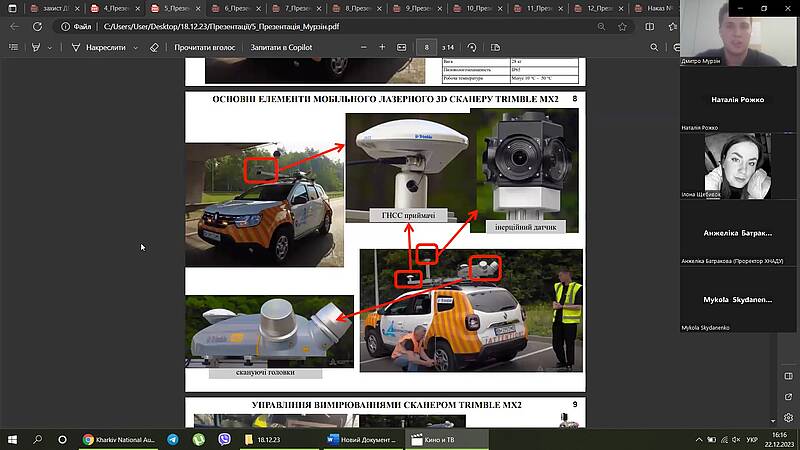Open the 18.12.23 folder taskbar item
Image resolution: width=800 pixels, height=450 pixels.
pos(279,439)
